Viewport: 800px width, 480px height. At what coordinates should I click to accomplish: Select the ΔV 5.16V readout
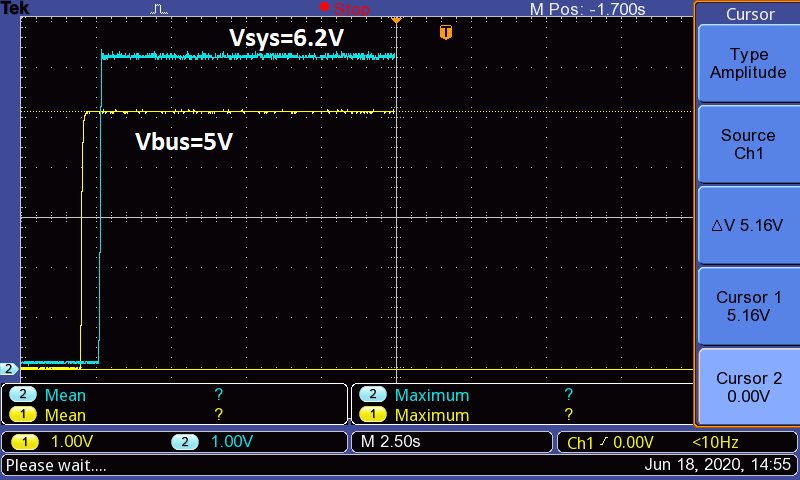pos(748,225)
